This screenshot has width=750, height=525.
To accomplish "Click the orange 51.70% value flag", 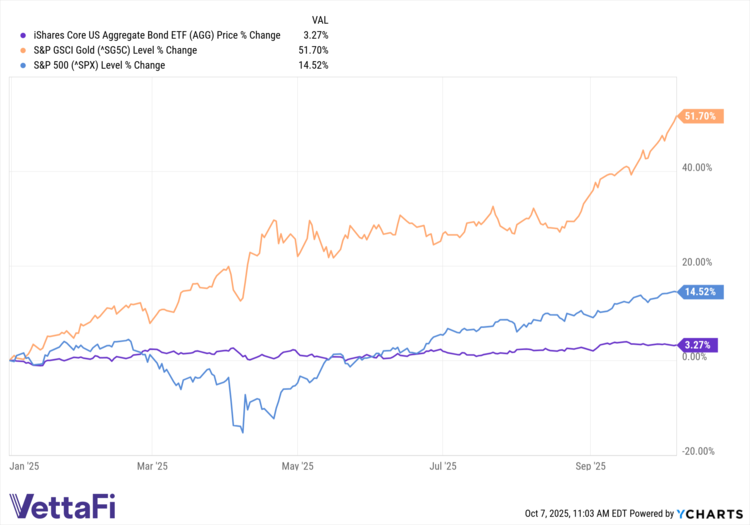I will tap(700, 116).
